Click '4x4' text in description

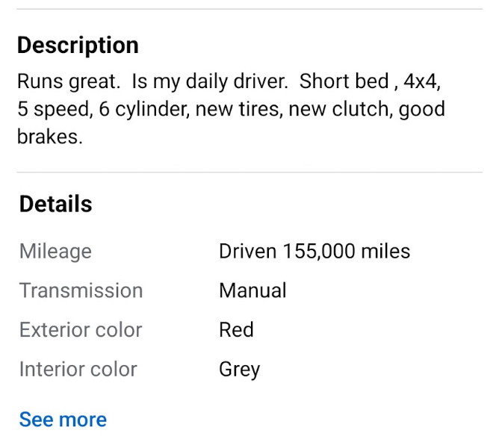tap(421, 81)
